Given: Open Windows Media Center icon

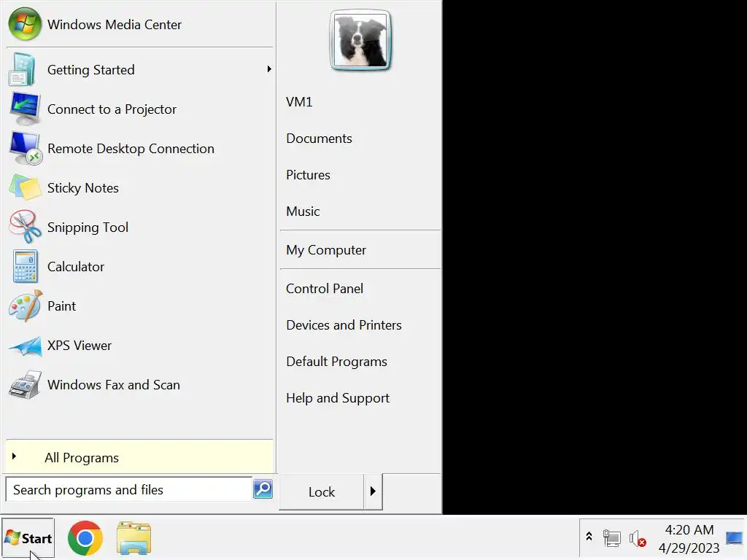Looking at the screenshot, I should coord(25,24).
